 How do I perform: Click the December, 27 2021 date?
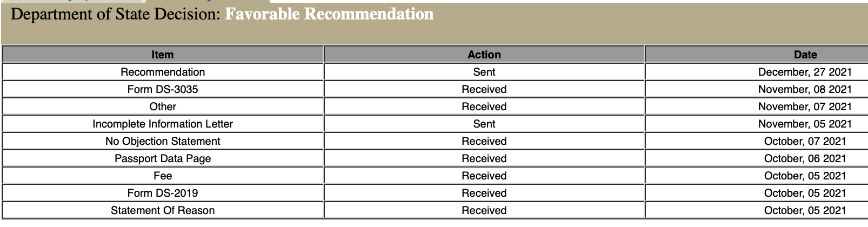click(x=805, y=72)
